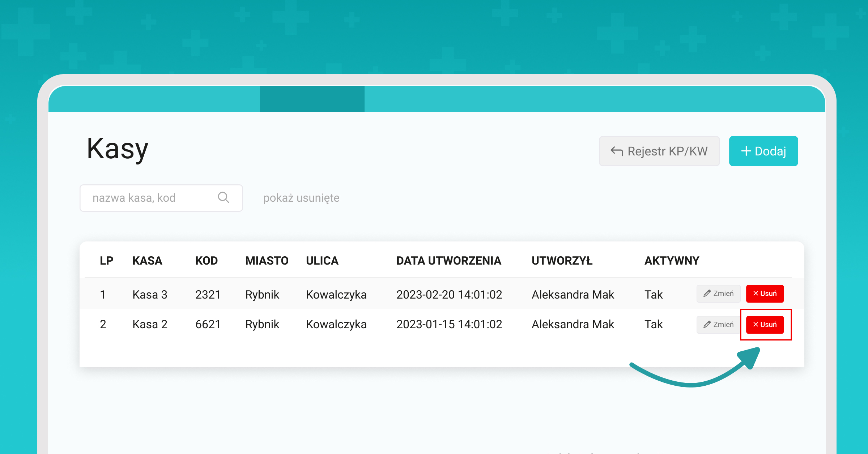Viewport: 868px width, 454px height.
Task: Sort by DATA UTWORZENIA column header
Action: [448, 261]
